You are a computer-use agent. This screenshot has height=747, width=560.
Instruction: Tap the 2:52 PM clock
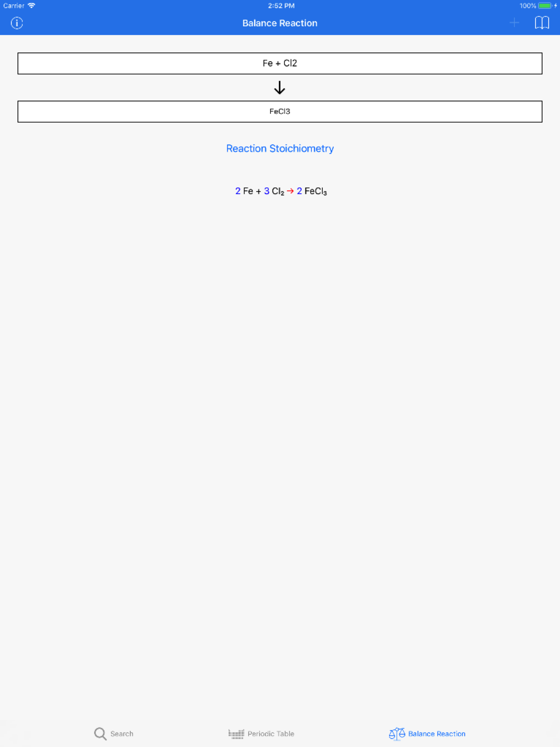281,6
